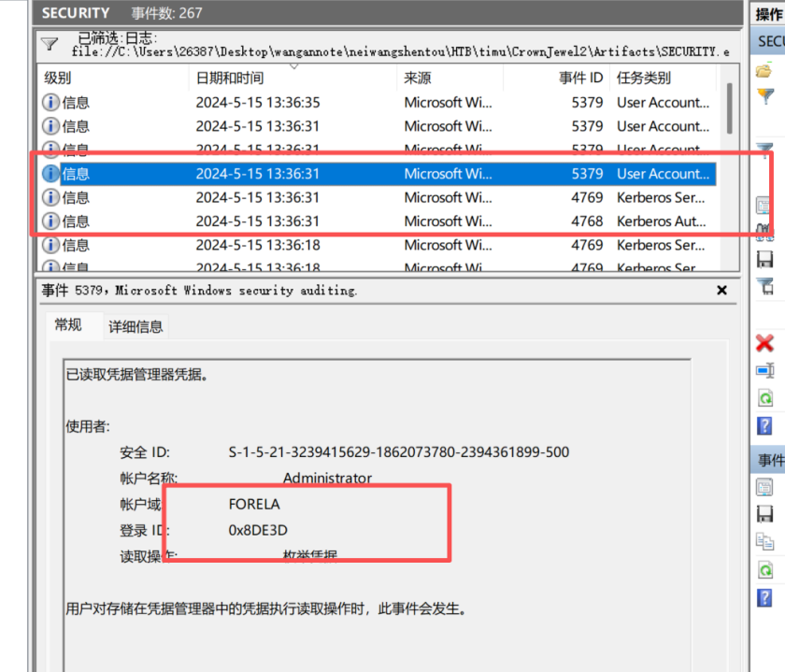785x672 pixels.
Task: Select the fully visible 4769 row at 13:36:18
Action: (x=378, y=245)
